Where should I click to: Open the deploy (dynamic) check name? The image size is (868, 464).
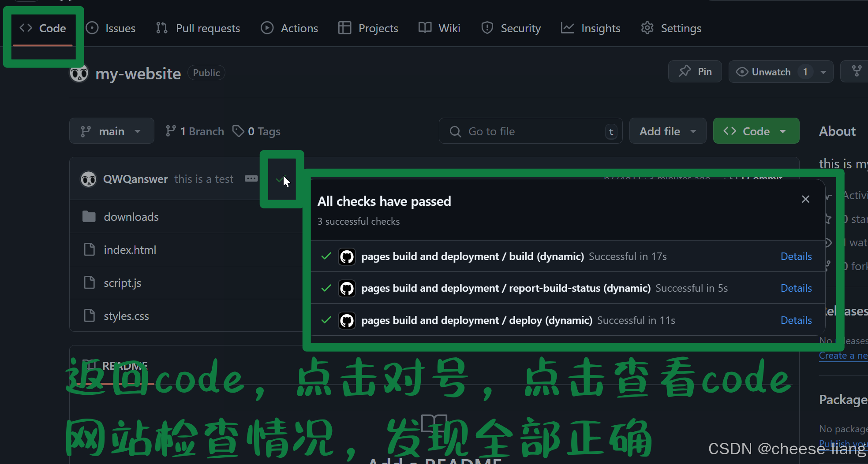[x=477, y=320]
